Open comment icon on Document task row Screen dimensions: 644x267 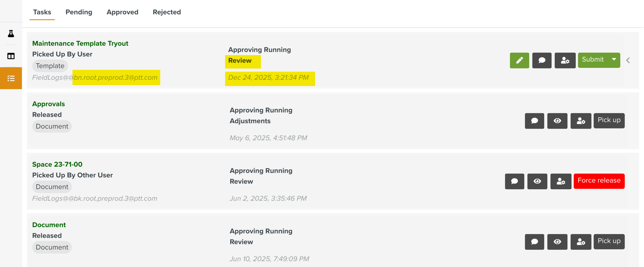[534, 242]
